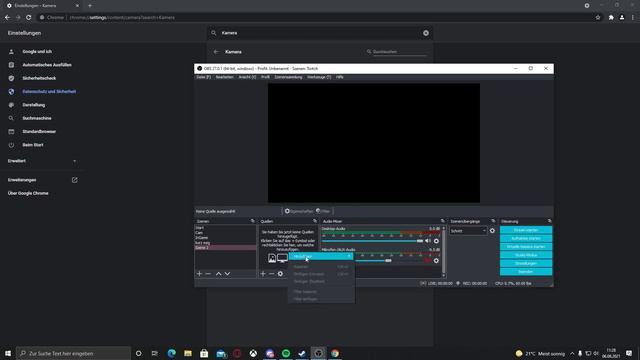Open Mikrofon/AUX-Audio settings gear
Viewport: 640px width, 360px height.
[436, 260]
